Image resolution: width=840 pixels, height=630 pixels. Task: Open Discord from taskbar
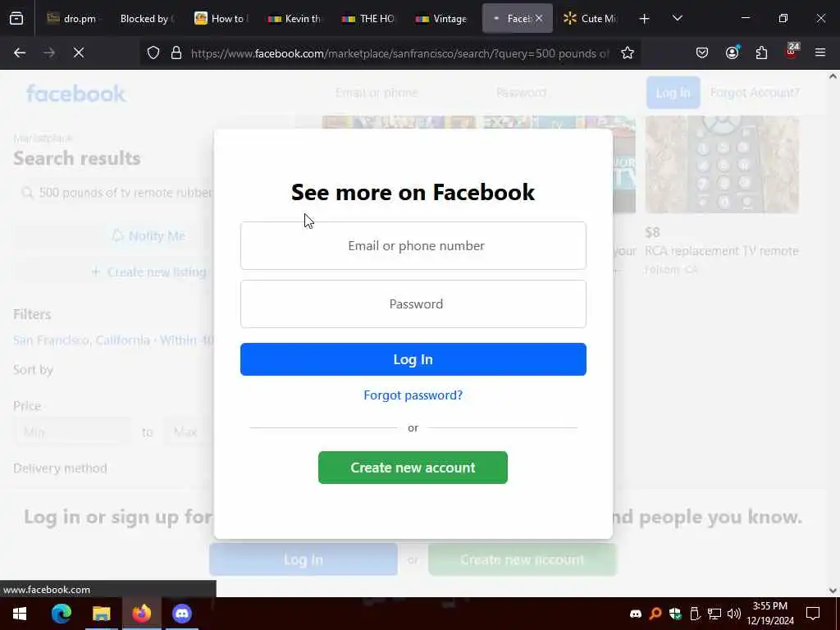pos(181,614)
